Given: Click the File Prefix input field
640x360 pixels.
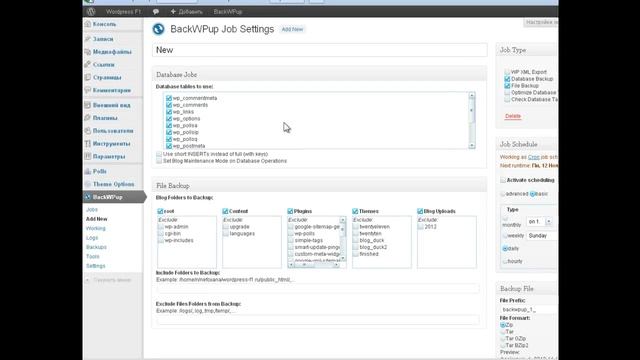Looking at the screenshot, I should (x=529, y=309).
